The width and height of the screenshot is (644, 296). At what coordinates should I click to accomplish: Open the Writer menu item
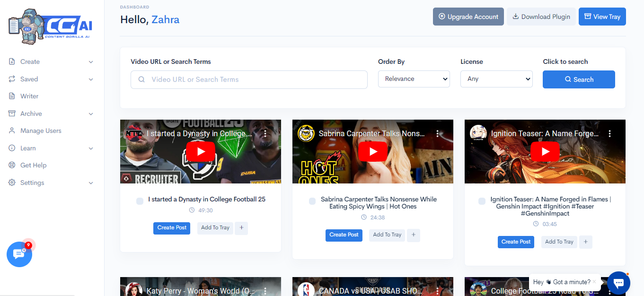click(x=29, y=96)
